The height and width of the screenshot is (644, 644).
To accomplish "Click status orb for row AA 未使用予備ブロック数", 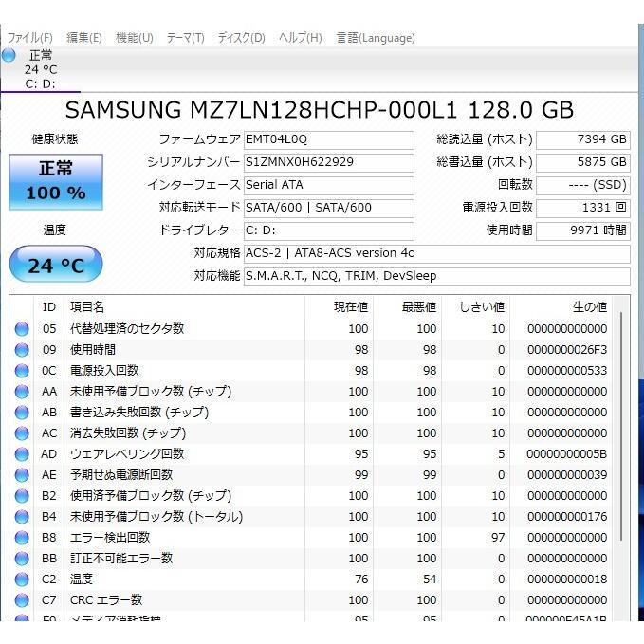I will (x=22, y=392).
